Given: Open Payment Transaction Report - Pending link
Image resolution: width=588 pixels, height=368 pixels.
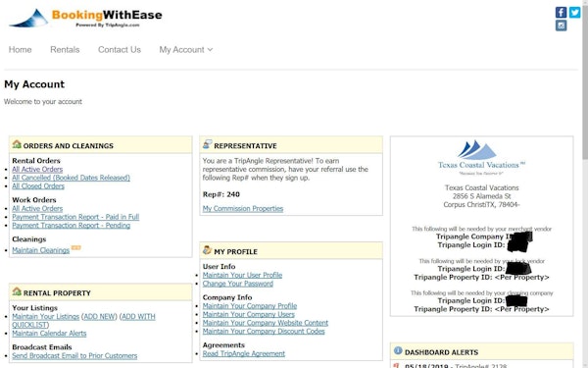Looking at the screenshot, I should click(x=72, y=226).
